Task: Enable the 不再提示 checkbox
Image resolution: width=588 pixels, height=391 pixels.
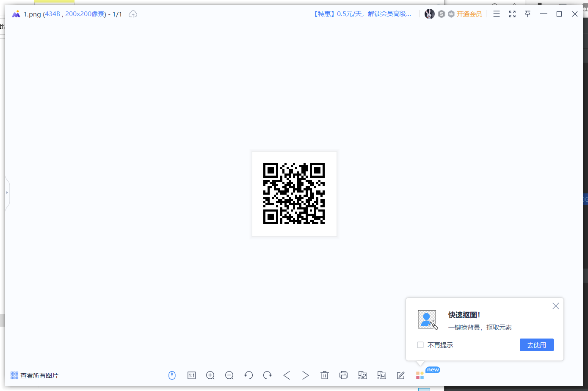Action: coord(420,345)
